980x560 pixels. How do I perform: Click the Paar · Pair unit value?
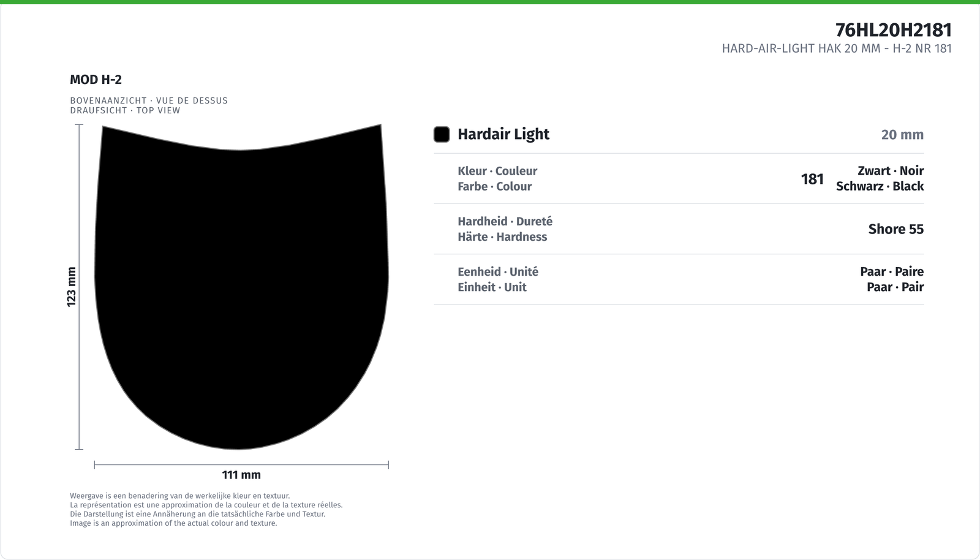[x=895, y=287]
